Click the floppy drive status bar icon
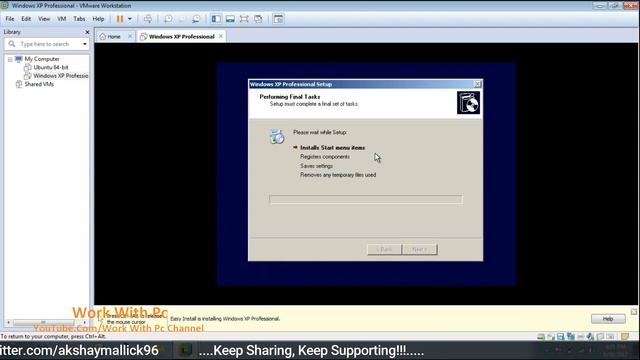 tap(560, 337)
